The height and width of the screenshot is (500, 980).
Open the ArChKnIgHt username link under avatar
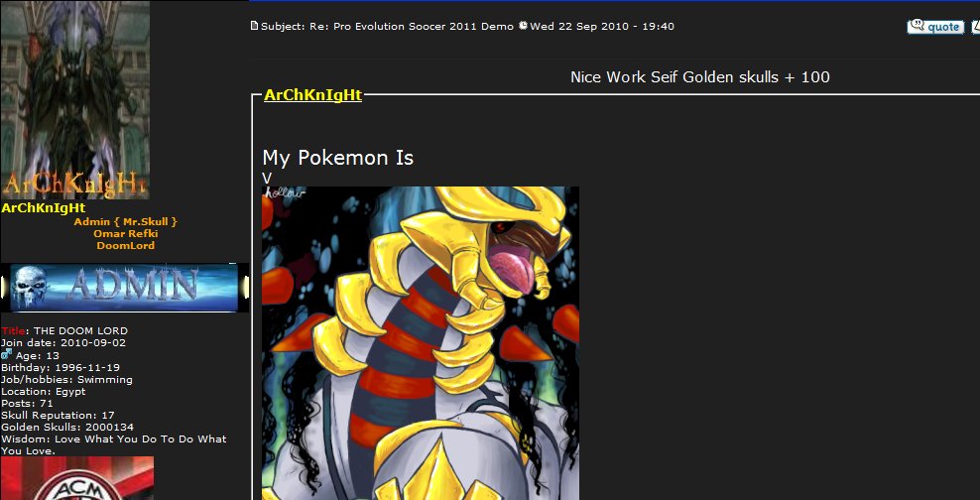43,208
